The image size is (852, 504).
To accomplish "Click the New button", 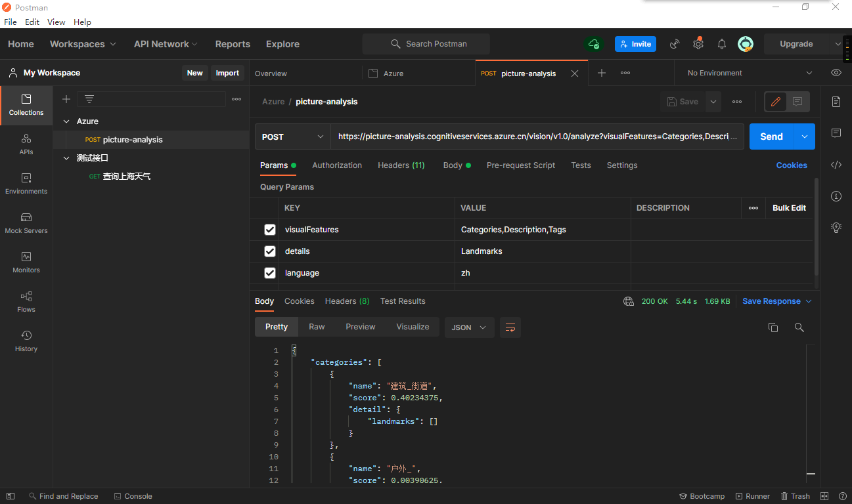I will click(x=195, y=73).
